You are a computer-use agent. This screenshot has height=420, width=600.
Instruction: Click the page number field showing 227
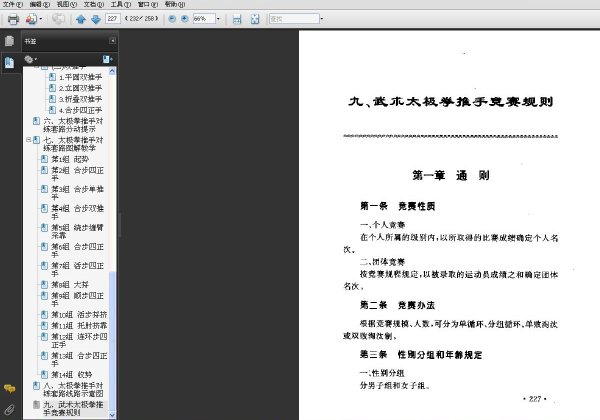coord(113,18)
